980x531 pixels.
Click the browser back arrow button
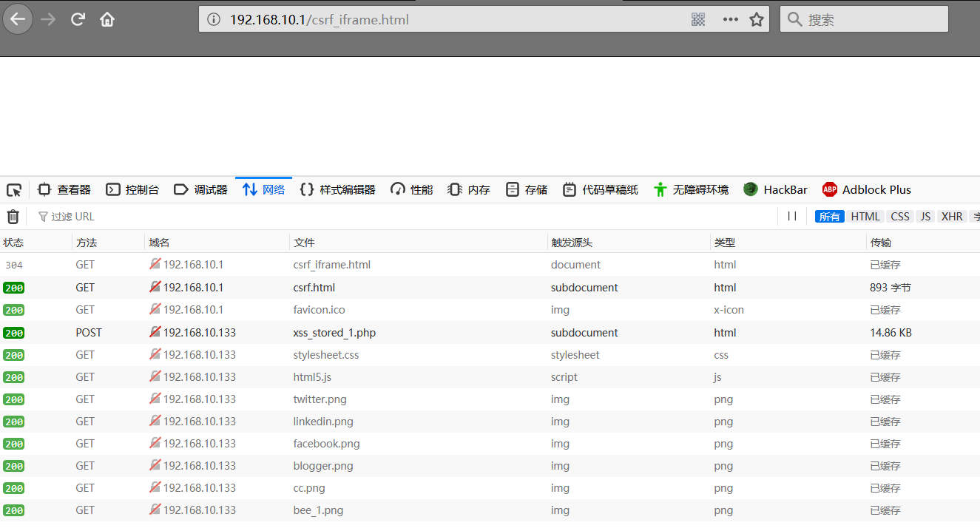(x=18, y=20)
